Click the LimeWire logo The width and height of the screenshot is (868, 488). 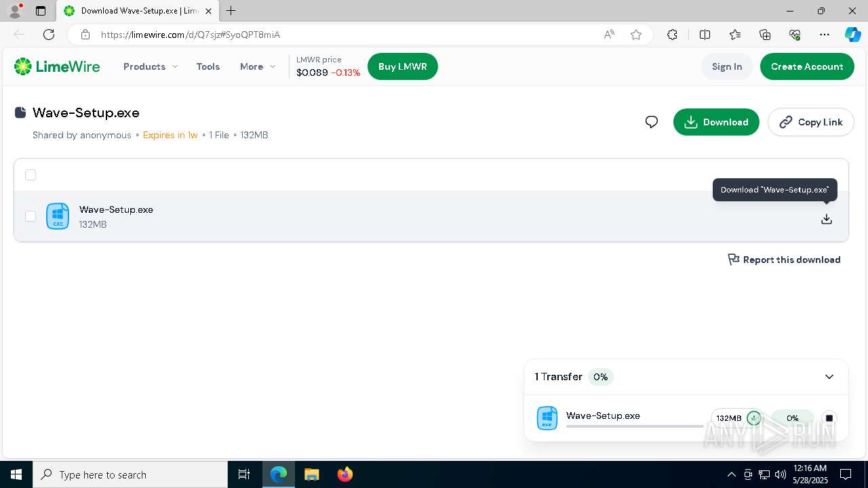point(57,66)
